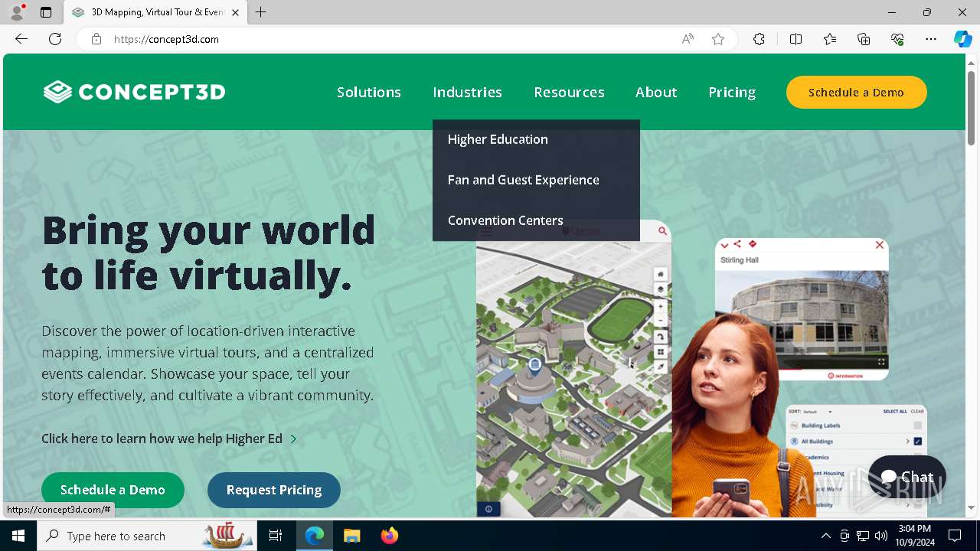Viewport: 980px width, 551px height.
Task: Click the map layers icon
Action: (660, 289)
